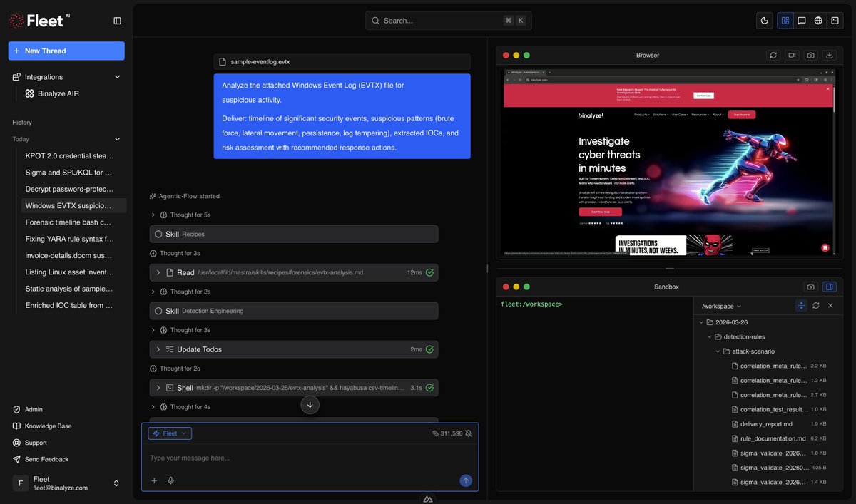The width and height of the screenshot is (856, 504).
Task: Capture Sandbox panel screenshot camera icon
Action: pos(810,287)
